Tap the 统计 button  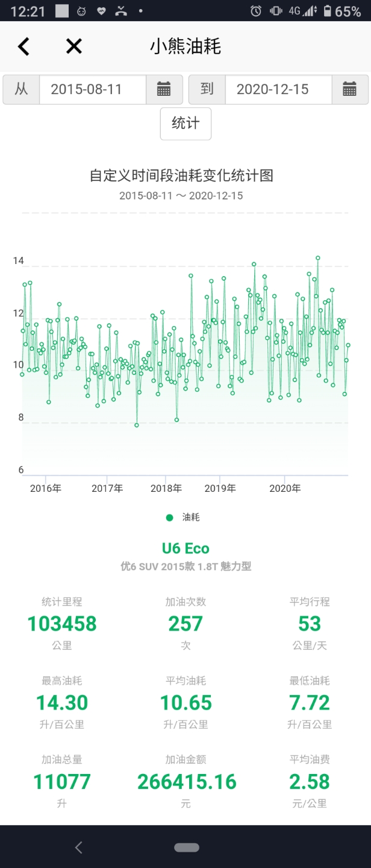(x=185, y=124)
